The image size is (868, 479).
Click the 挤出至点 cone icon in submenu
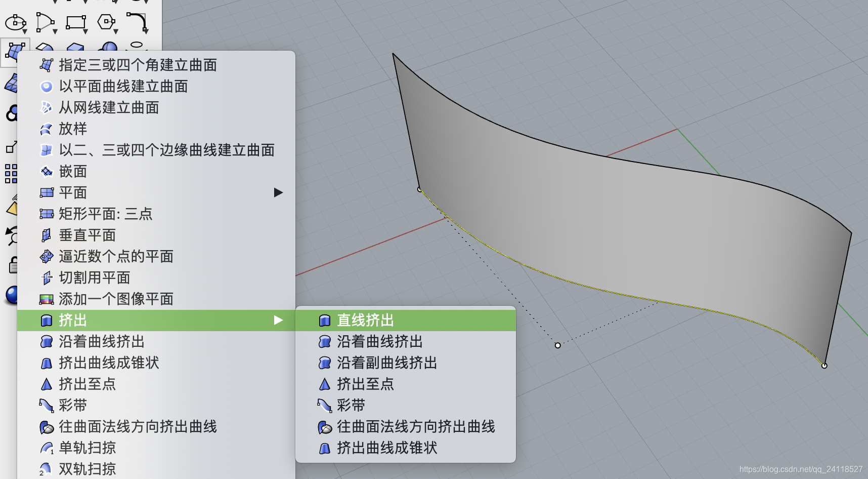[x=325, y=384]
